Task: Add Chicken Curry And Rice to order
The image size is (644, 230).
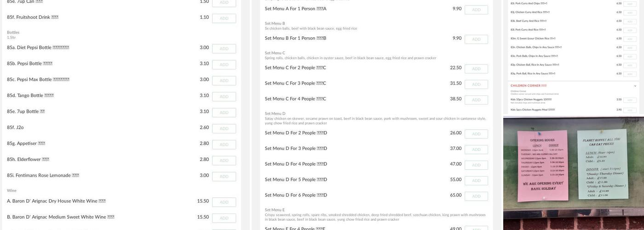Action: pyautogui.click(x=630, y=12)
